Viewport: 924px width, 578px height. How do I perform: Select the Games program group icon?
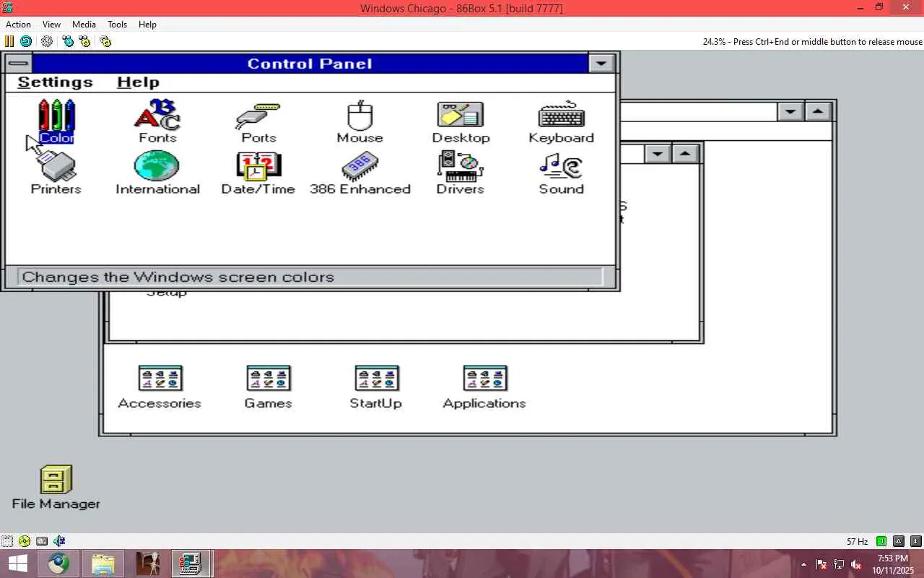269,387
